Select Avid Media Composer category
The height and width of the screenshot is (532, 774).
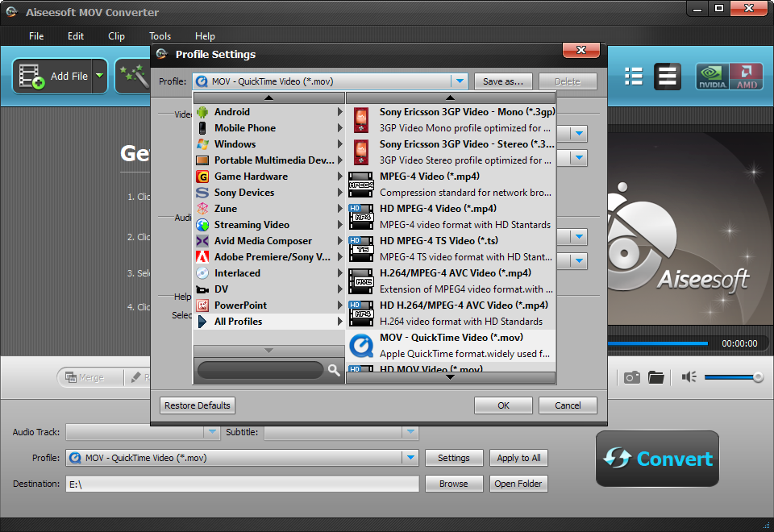(x=269, y=241)
